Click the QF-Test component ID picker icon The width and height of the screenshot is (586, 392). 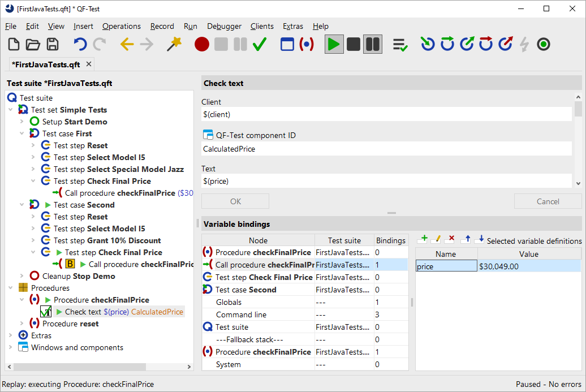pos(208,135)
